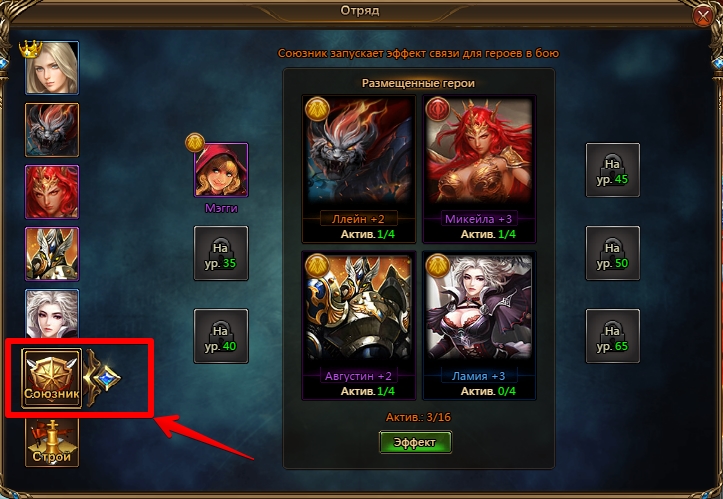The width and height of the screenshot is (723, 499).
Task: Open the Микейла +3 hero card
Action: 479,169
